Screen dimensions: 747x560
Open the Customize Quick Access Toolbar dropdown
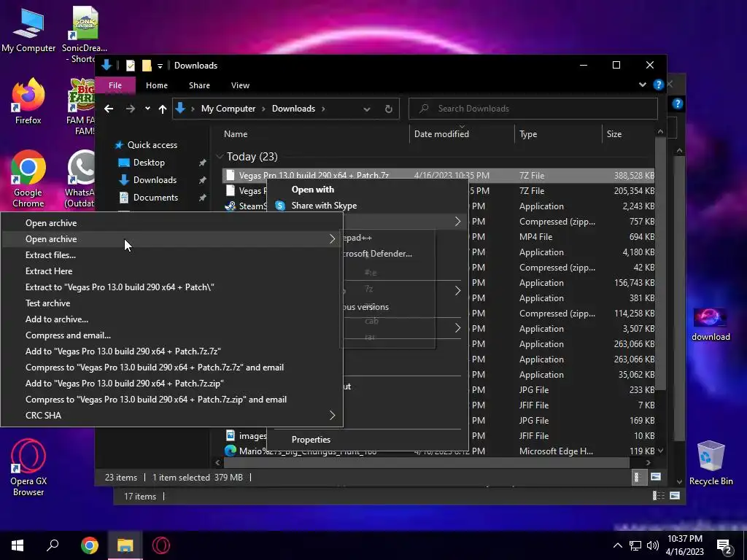pos(160,66)
